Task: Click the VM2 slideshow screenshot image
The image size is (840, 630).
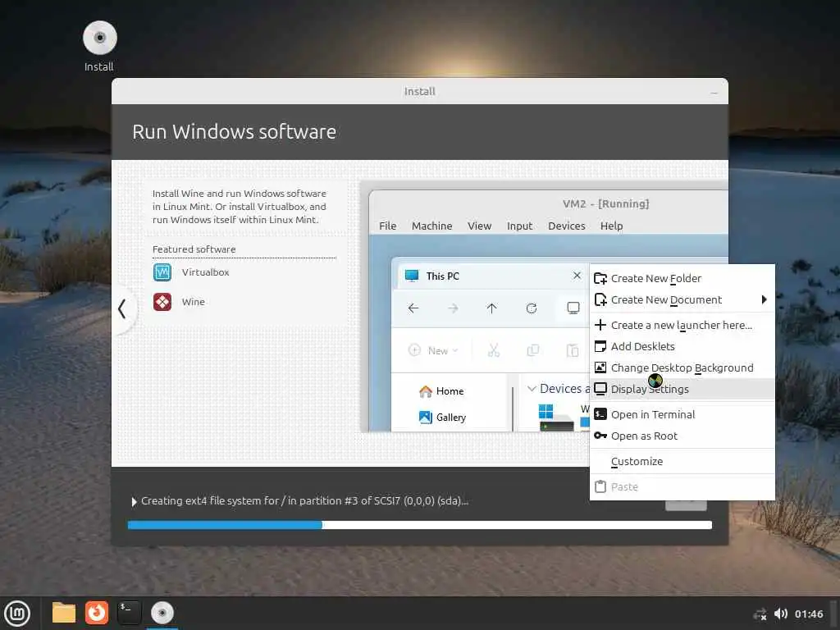Action: pos(544,307)
